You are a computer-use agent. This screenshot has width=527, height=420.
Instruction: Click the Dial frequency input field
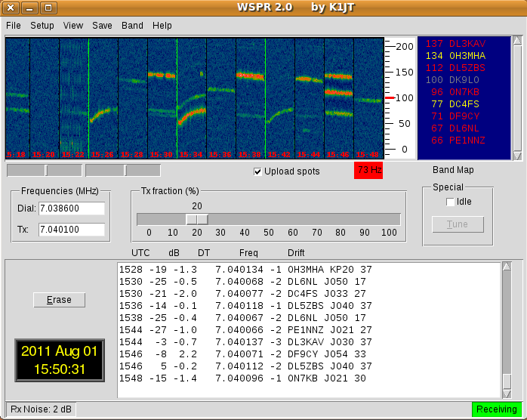pos(72,208)
